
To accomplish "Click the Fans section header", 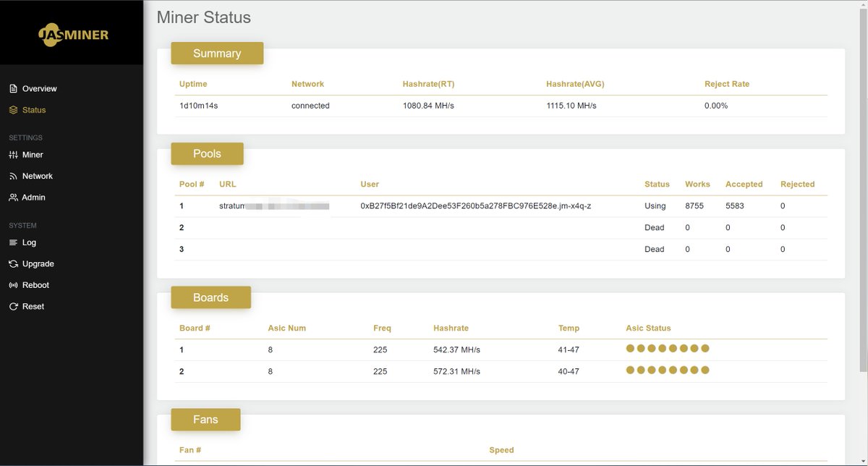I will tap(205, 420).
